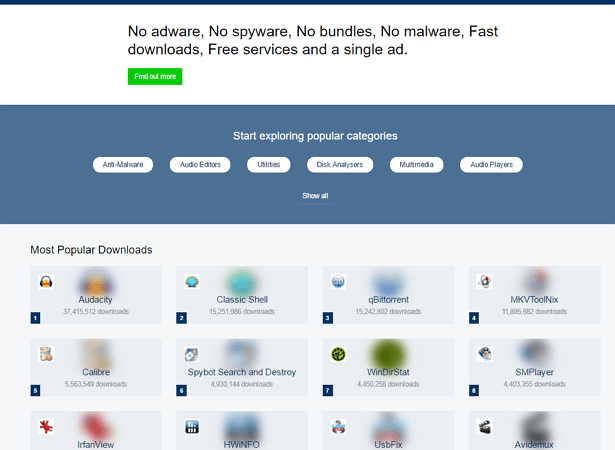Image resolution: width=615 pixels, height=450 pixels.
Task: Click the blurred Audacity logo thumbnail
Action: tap(96, 282)
